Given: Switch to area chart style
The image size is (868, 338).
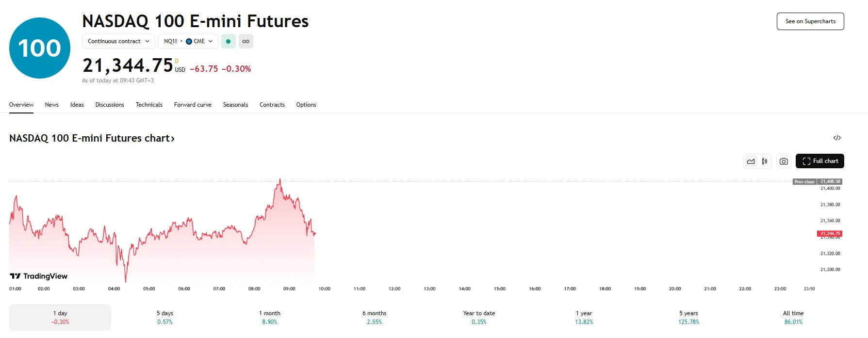Looking at the screenshot, I should (751, 161).
